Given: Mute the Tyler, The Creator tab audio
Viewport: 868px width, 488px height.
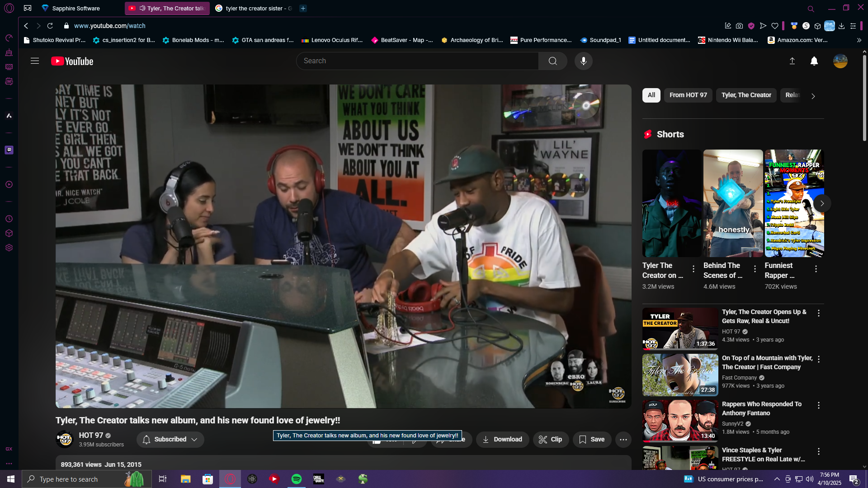Looking at the screenshot, I should coord(142,8).
